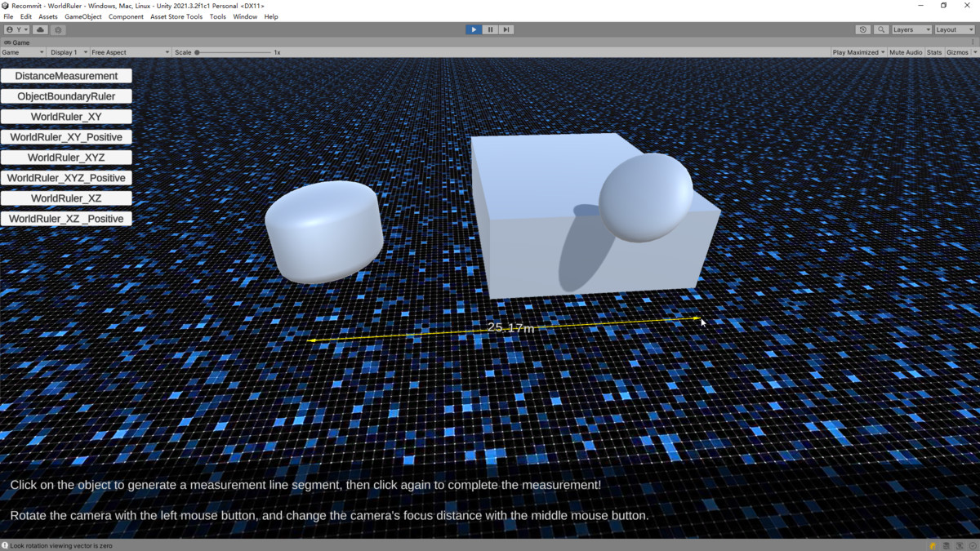Click the Scale slider handle
Image resolution: width=980 pixels, height=551 pixels.
coord(198,52)
